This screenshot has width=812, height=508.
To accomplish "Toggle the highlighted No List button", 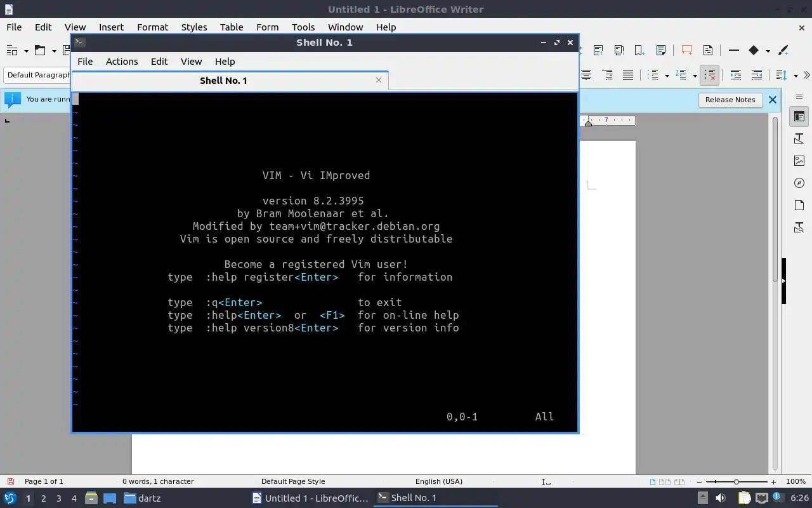I will pos(710,75).
